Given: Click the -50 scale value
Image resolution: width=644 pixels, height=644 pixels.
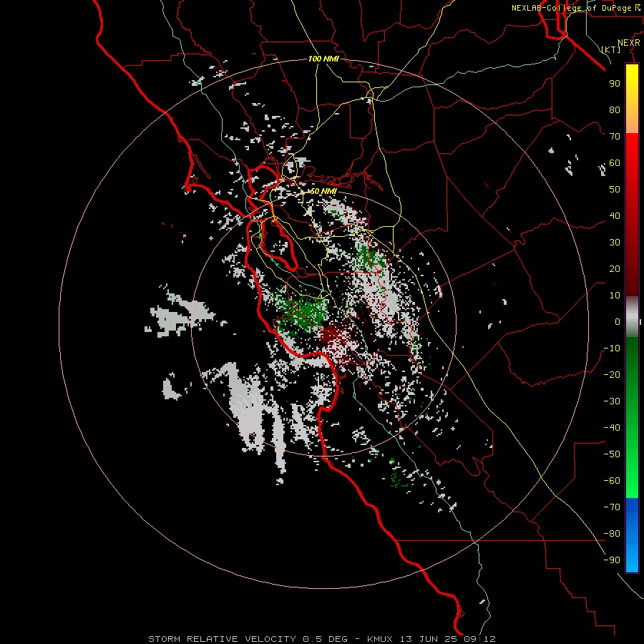Looking at the screenshot, I should 612,454.
